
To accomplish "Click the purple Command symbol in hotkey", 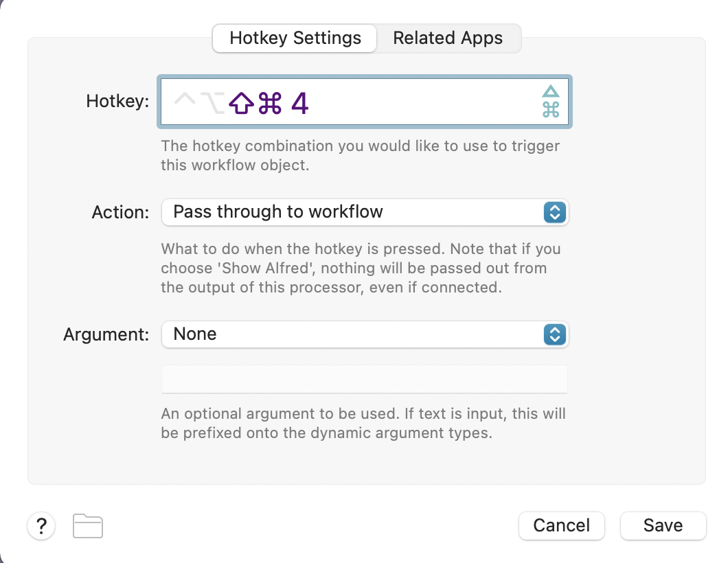I will coord(269,103).
